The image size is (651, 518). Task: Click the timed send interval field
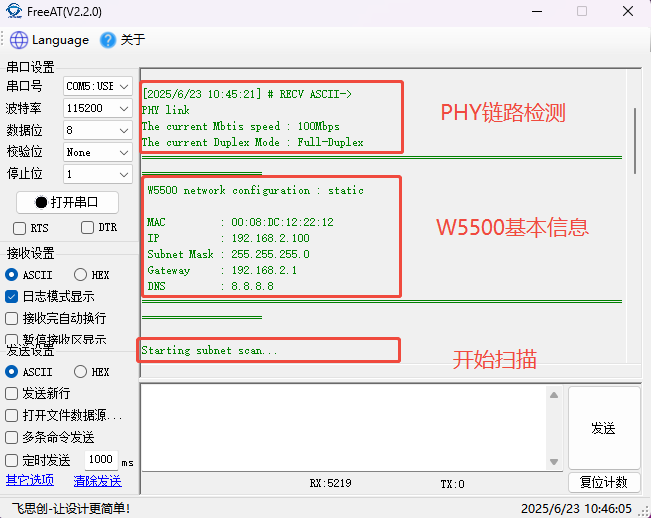(100, 460)
